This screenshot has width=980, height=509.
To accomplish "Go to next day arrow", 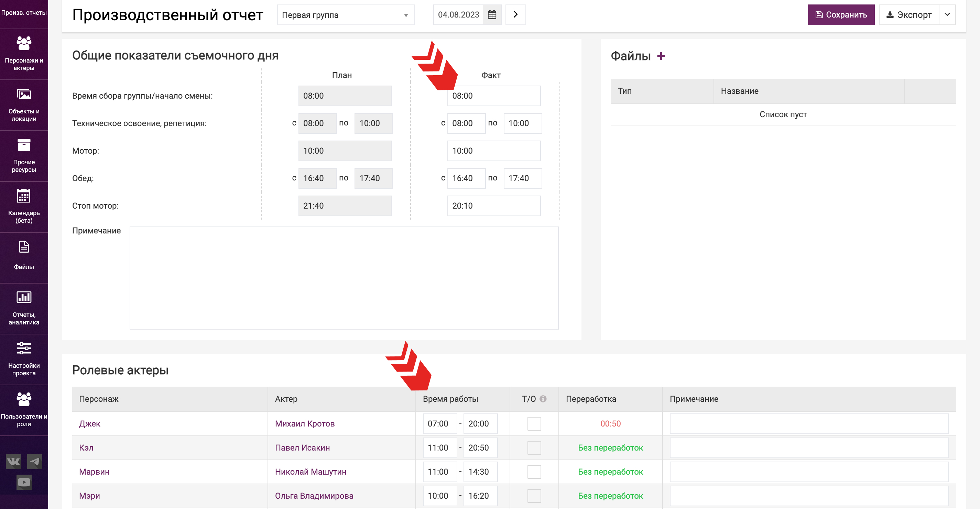I will click(515, 15).
